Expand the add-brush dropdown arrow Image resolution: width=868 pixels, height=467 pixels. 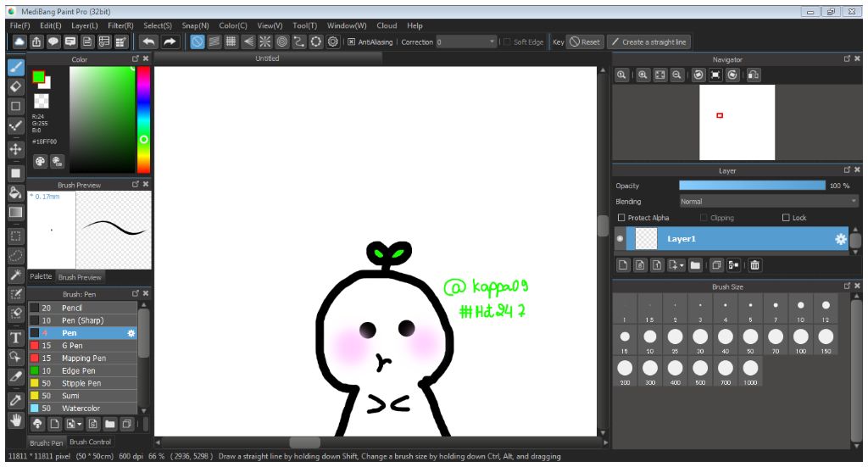(x=80, y=425)
